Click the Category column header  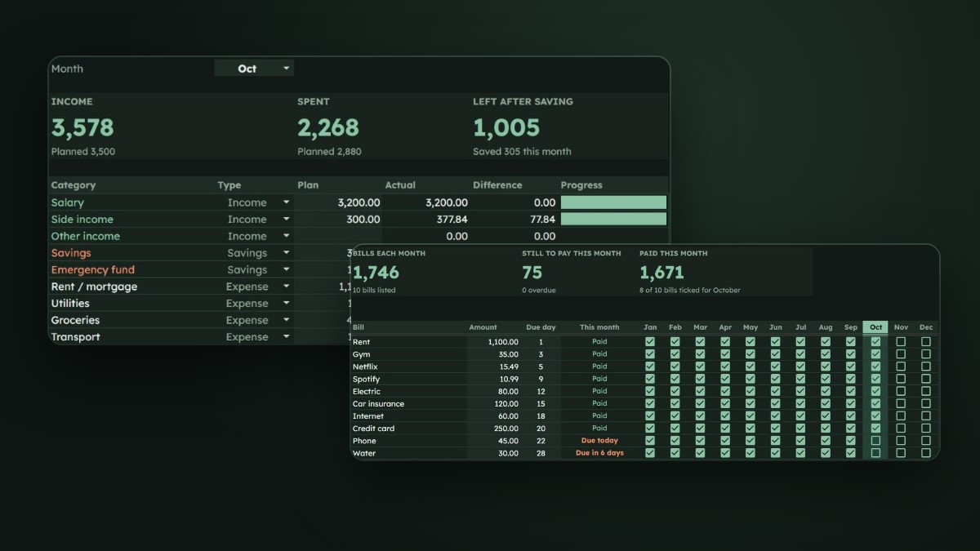coord(73,185)
